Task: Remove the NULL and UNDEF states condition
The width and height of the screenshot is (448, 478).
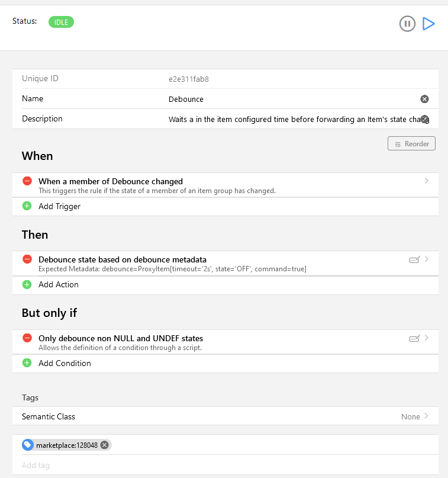Action: click(x=27, y=338)
